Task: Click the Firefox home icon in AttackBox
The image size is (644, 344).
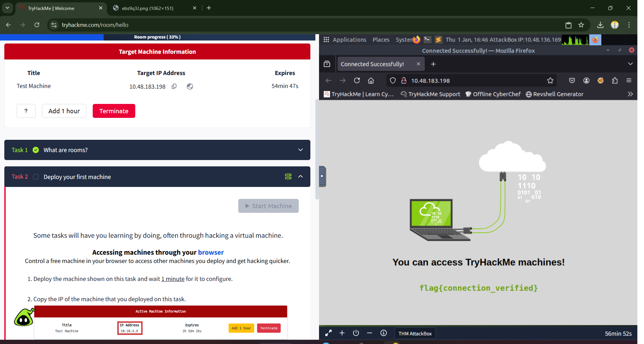Action: point(371,81)
